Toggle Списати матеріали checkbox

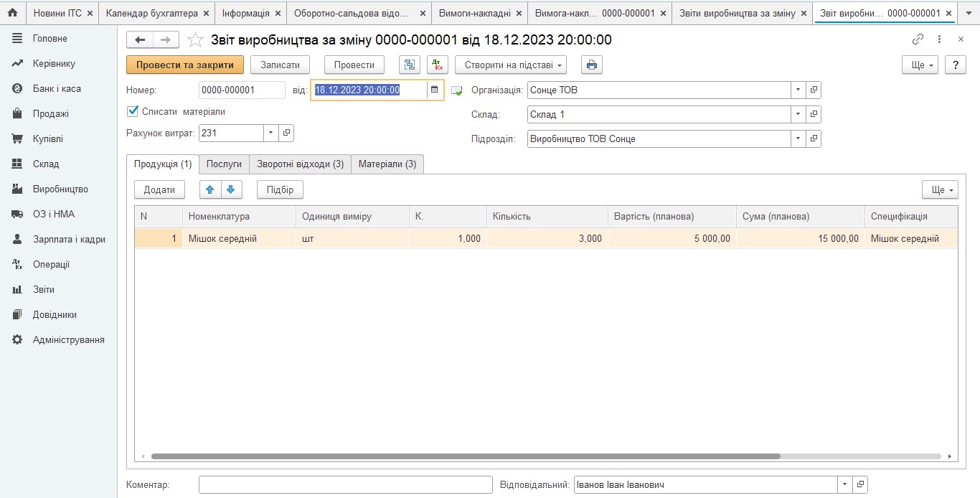coord(132,111)
